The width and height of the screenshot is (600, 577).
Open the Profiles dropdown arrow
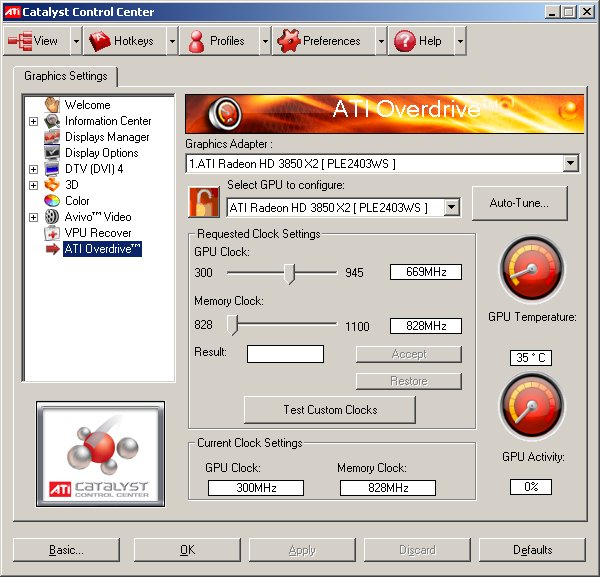(x=265, y=41)
